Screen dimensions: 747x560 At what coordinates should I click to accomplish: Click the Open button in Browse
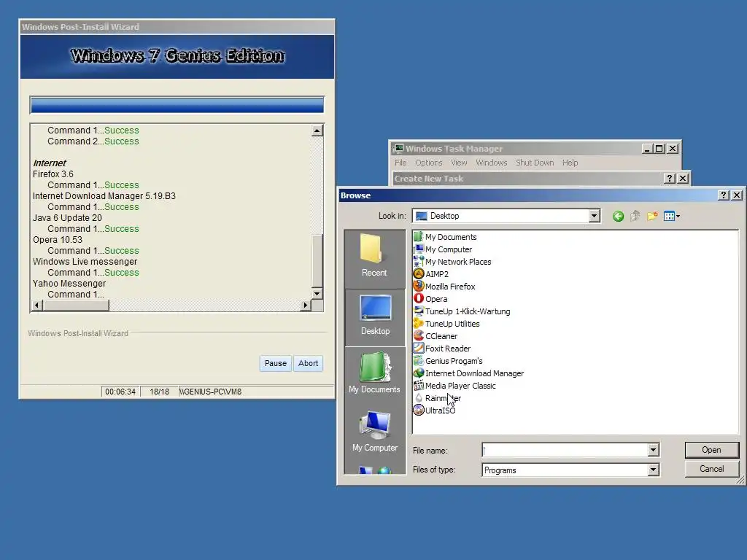(711, 450)
